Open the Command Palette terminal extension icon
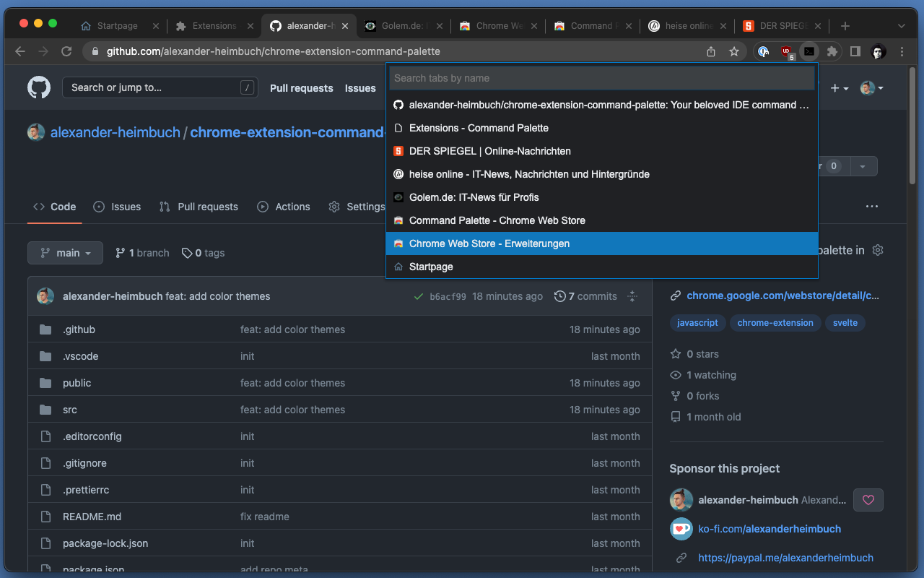Screen dimensions: 924x578 [x=809, y=51]
